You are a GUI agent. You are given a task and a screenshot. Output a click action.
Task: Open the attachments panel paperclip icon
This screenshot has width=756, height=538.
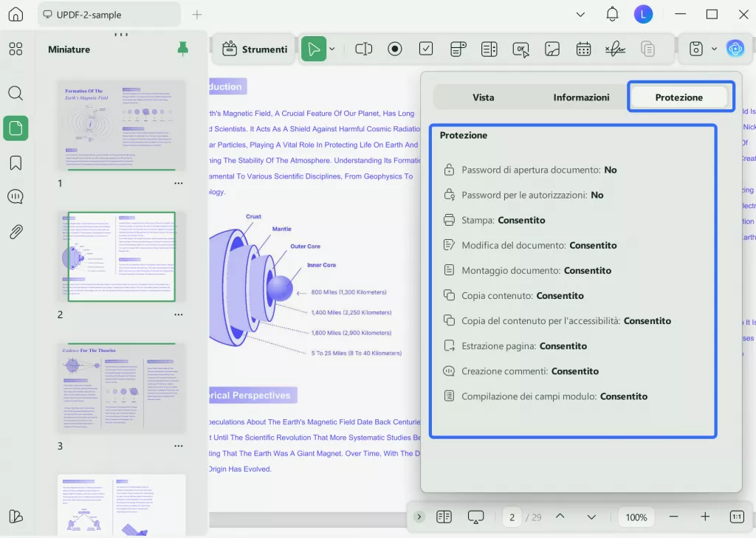click(16, 232)
